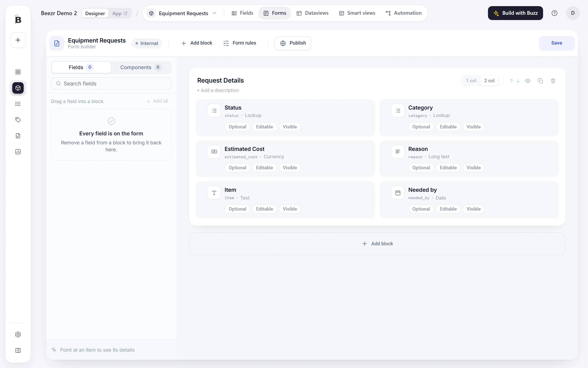Open the user avatar D

pos(573,13)
